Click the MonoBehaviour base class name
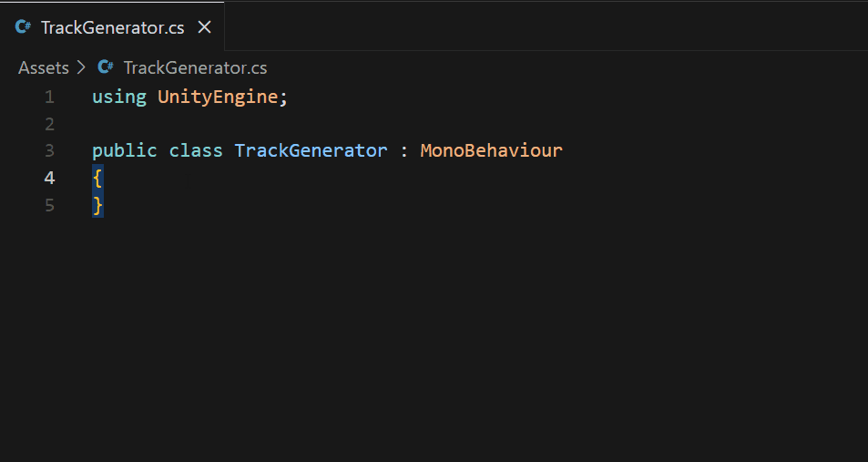 (x=491, y=150)
